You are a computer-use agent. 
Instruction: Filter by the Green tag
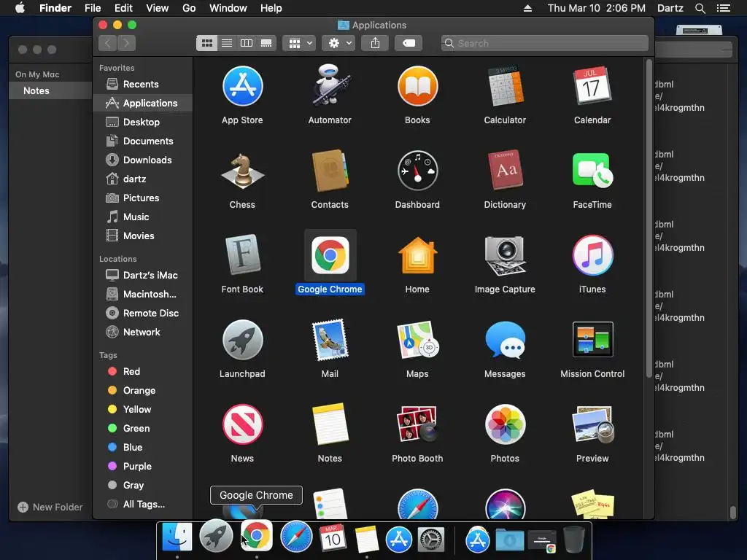click(x=142, y=428)
